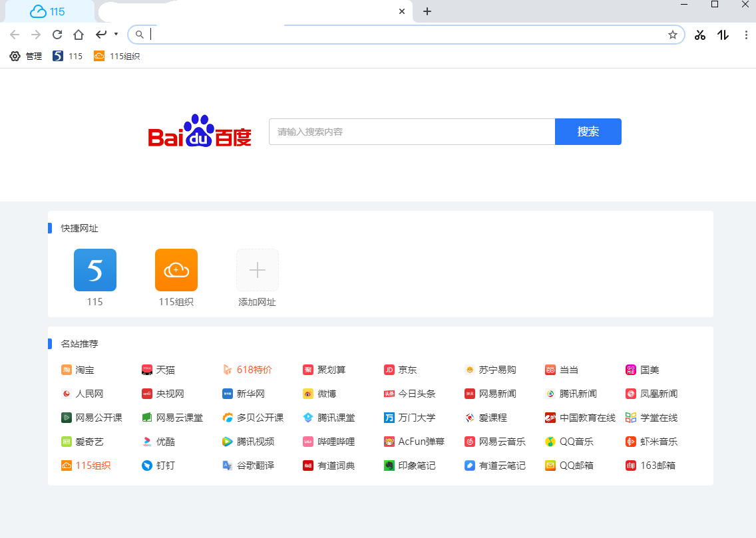Viewport: 756px width, 538px height.
Task: Open the 腾讯视频 link
Action: 248,442
